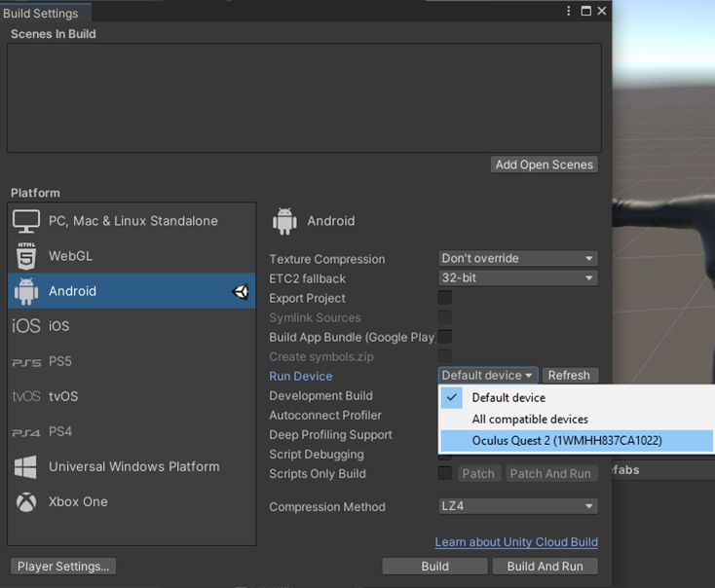Click the Patch And Run button

click(550, 473)
